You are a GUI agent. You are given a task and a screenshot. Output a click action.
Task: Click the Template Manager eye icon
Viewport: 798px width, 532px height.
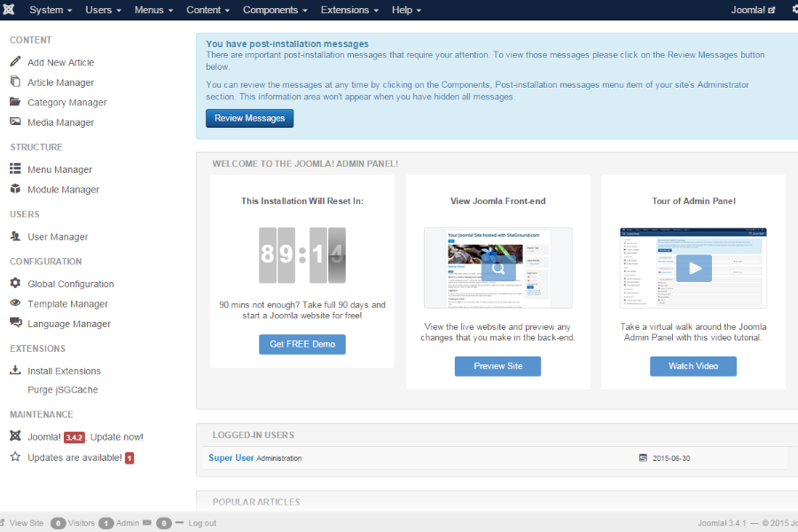click(15, 302)
